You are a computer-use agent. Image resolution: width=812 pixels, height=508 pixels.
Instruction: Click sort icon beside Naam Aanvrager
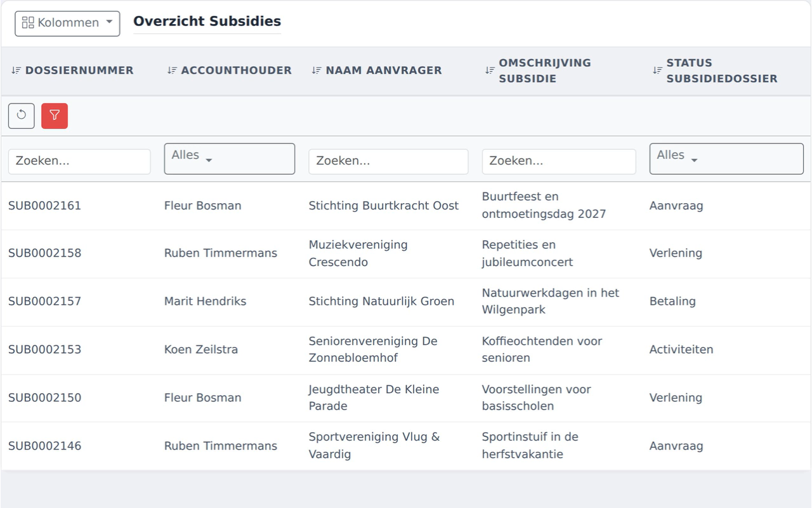[317, 70]
